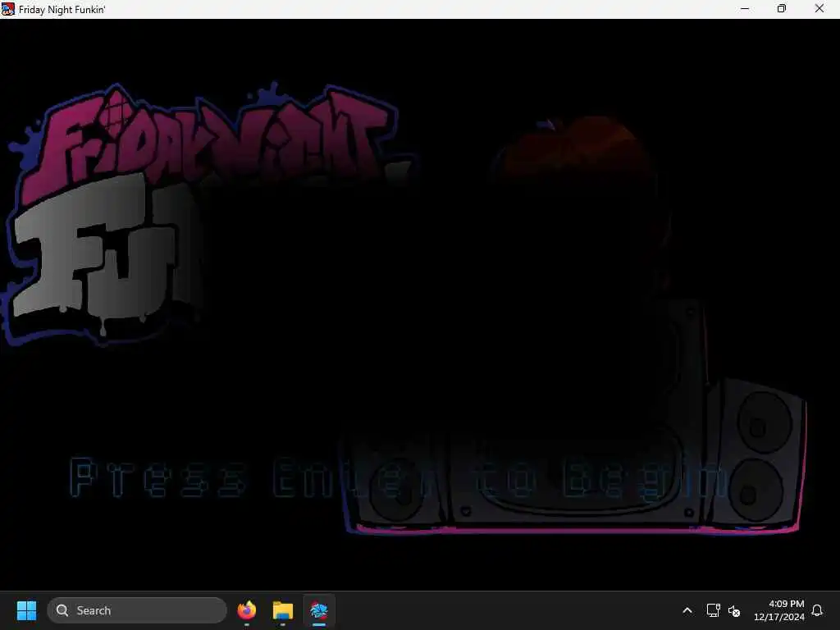Viewport: 840px width, 630px height.
Task: Click the 'Friday Night Funkin'' window title text
Action: (x=62, y=10)
